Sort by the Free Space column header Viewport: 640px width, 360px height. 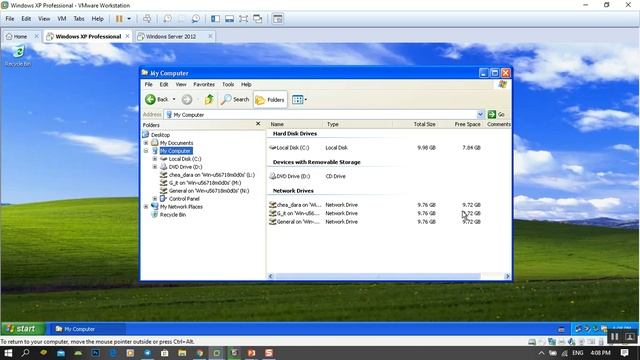point(461,124)
